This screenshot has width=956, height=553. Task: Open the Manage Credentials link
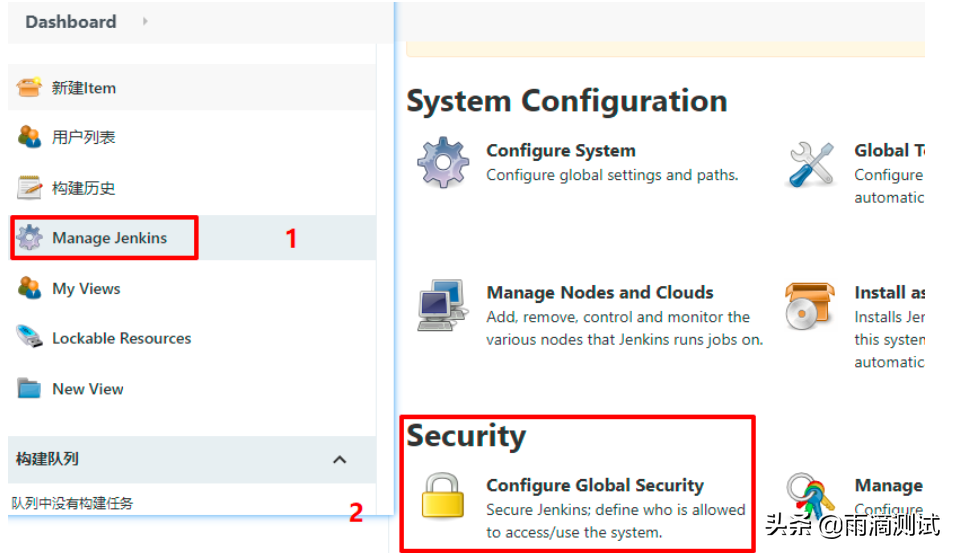888,485
